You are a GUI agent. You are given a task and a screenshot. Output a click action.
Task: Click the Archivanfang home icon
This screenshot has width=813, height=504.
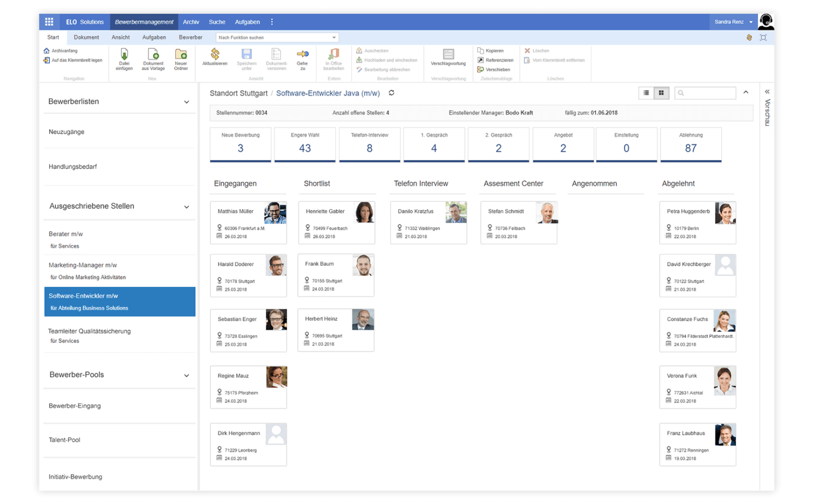click(46, 51)
